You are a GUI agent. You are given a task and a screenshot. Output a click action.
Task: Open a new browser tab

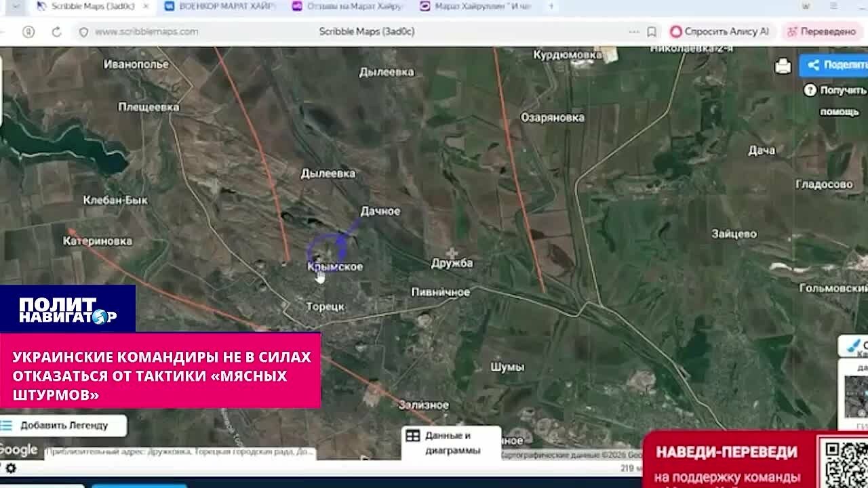(551, 6)
